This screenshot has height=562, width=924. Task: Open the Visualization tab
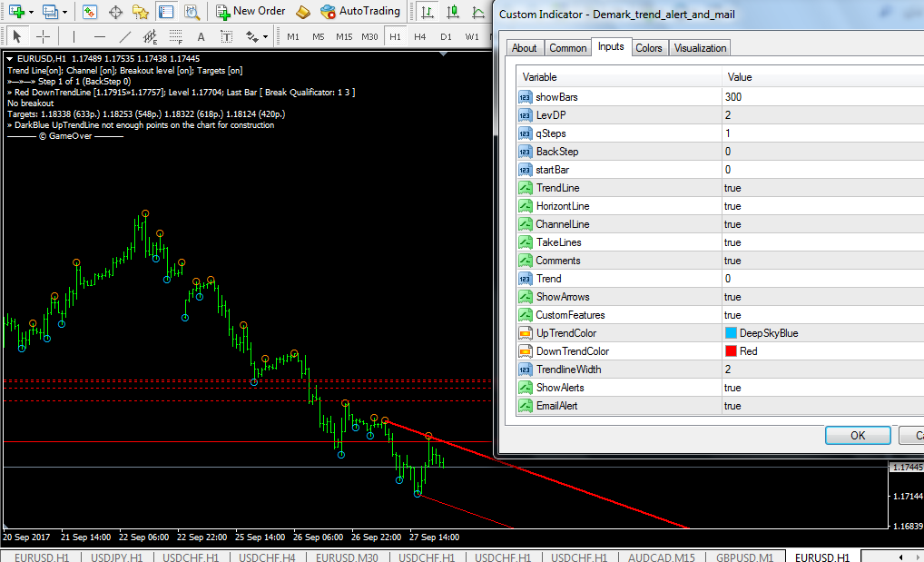click(700, 48)
